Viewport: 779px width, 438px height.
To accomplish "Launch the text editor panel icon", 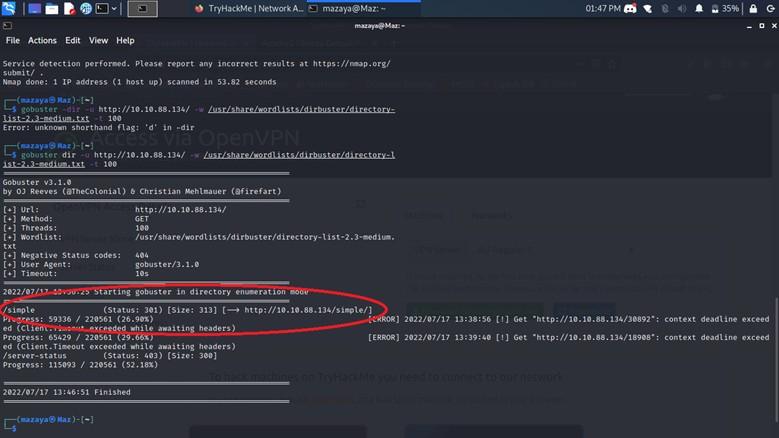I will coord(68,8).
